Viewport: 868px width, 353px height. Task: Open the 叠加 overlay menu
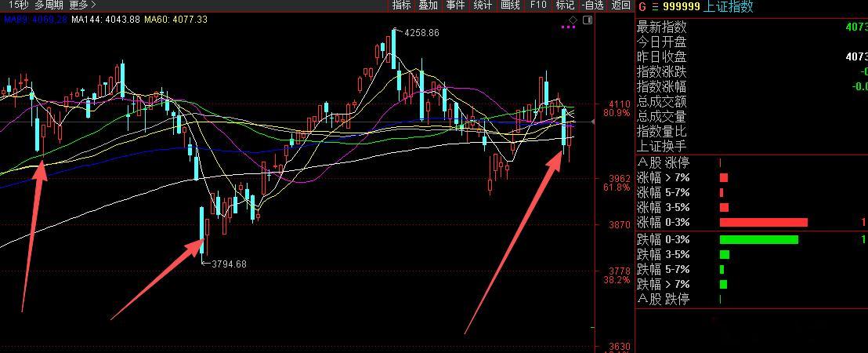click(x=428, y=5)
